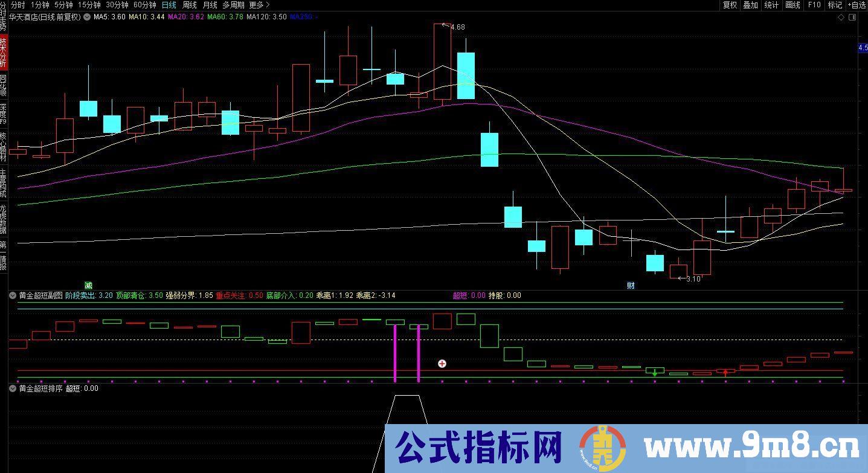
Task: Expand the 黄金超短副图 indicator dropdown
Action: [x=13, y=295]
